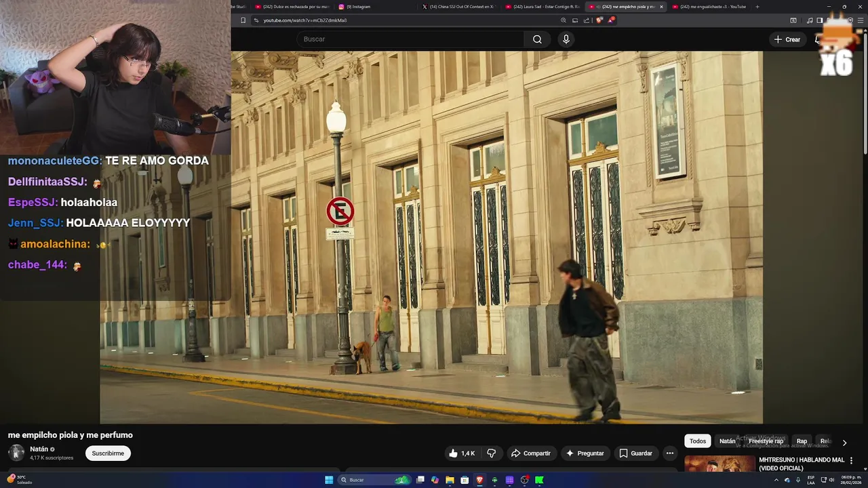This screenshot has width=868, height=488.
Task: Open MHTRESUNO Hablando Mal video thumbnail
Action: [x=719, y=464]
